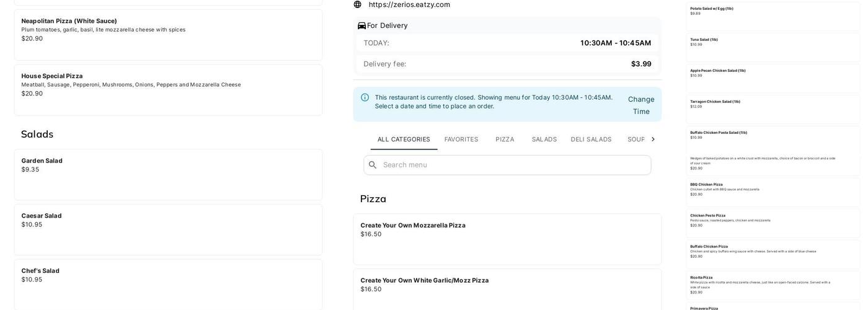Click the Search menu input field
Screen dimensions: 868x310
pyautogui.click(x=515, y=165)
